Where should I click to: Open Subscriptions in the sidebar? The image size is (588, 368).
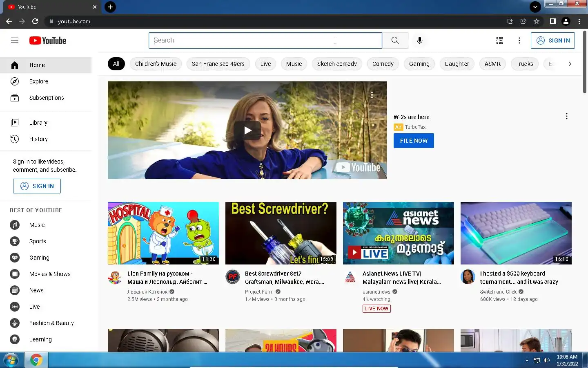(x=46, y=98)
